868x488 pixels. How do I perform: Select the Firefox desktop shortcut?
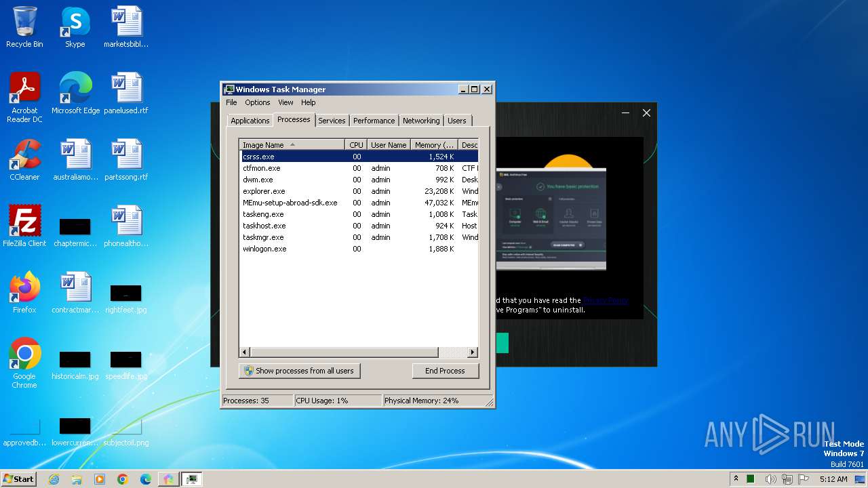pyautogui.click(x=24, y=293)
